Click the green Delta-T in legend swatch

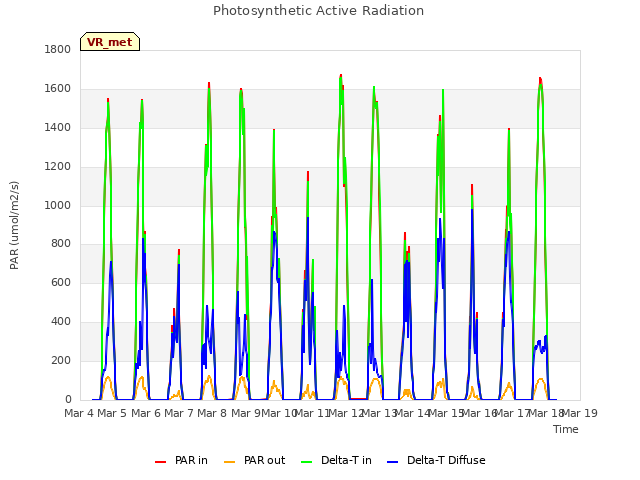(307, 462)
